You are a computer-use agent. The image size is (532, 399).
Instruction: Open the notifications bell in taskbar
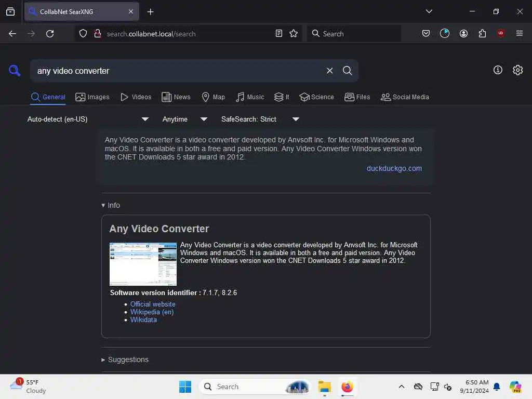pyautogui.click(x=496, y=387)
